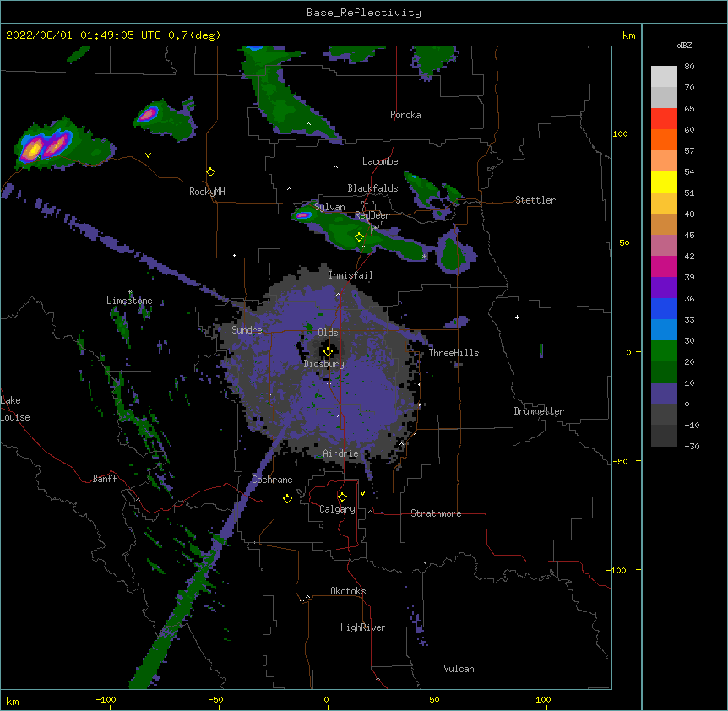Image resolution: width=728 pixels, height=711 pixels.
Task: Click the white plus marker north of Drumheller
Action: tap(517, 317)
